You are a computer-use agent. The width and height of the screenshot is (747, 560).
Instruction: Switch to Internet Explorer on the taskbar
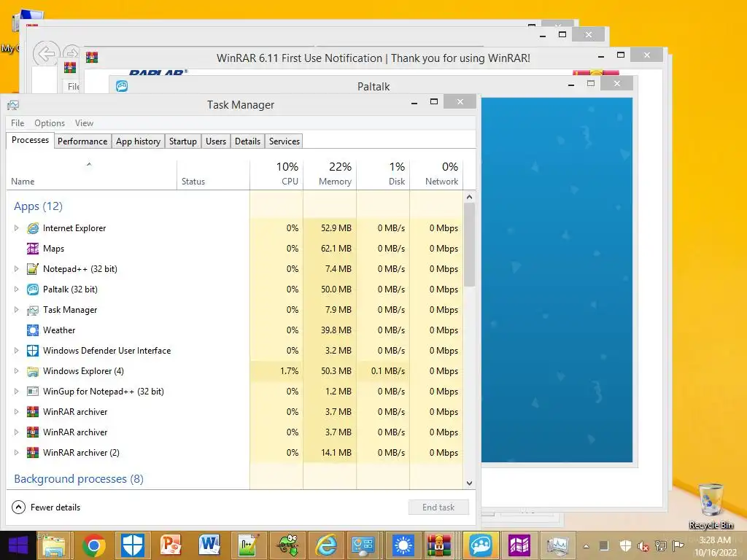coord(326,545)
